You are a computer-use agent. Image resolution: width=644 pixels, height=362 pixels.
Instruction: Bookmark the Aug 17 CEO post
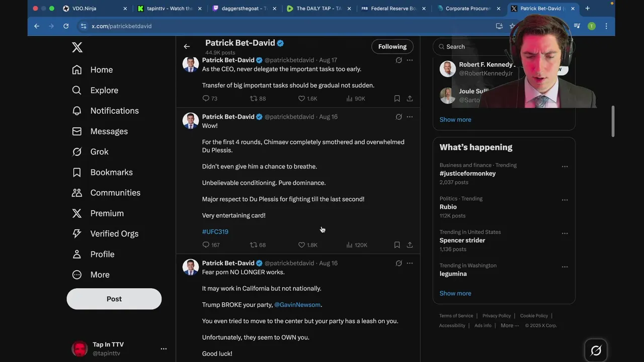click(397, 99)
